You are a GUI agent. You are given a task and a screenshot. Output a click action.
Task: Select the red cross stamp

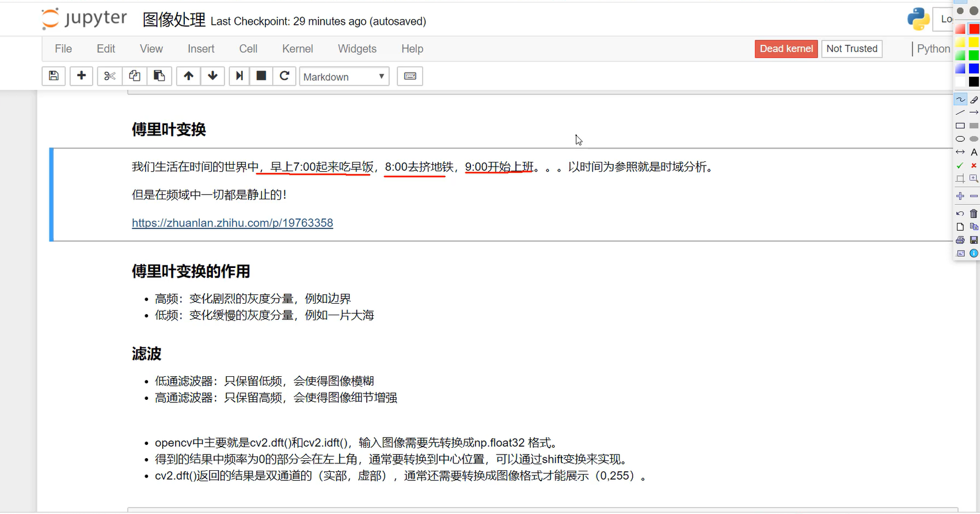tap(974, 165)
